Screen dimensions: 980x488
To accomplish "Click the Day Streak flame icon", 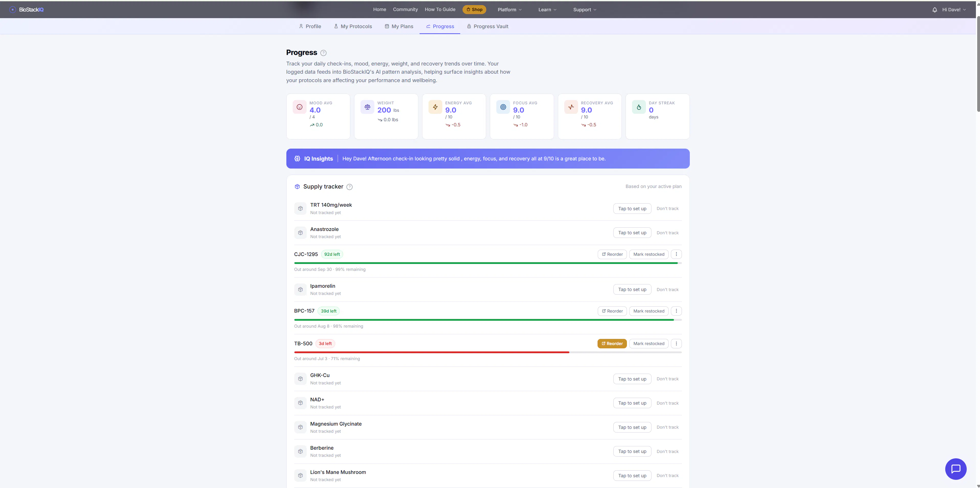I will [639, 107].
